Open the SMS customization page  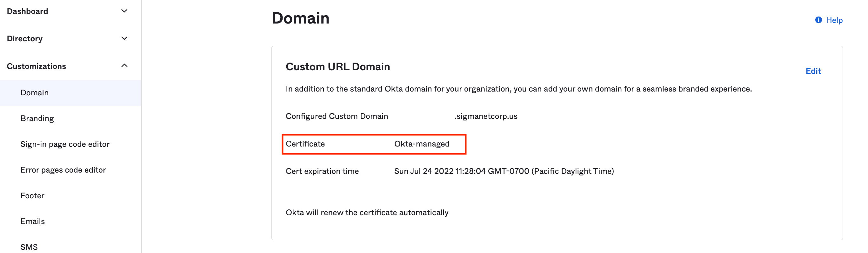tap(29, 247)
